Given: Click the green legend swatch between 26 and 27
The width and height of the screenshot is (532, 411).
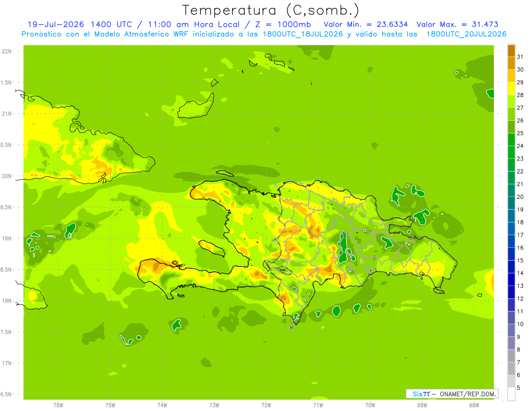Looking at the screenshot, I should pos(511,114).
